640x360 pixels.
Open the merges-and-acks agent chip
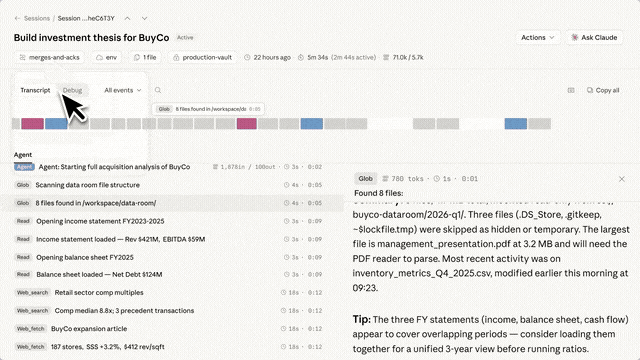49,58
